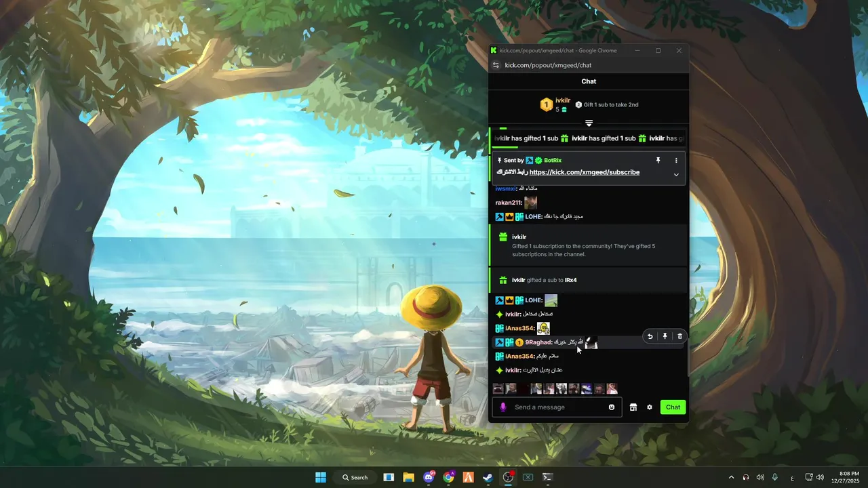Open the rakan211 username profile
The height and width of the screenshot is (488, 868).
[x=509, y=203]
